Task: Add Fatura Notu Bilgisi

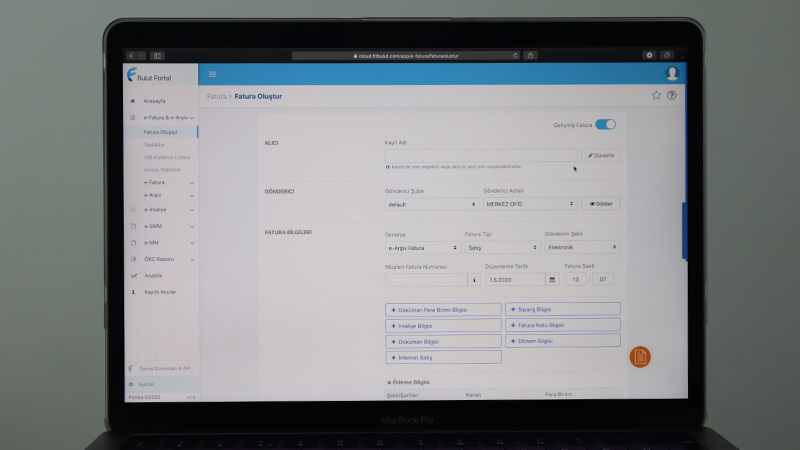Action: tap(563, 325)
